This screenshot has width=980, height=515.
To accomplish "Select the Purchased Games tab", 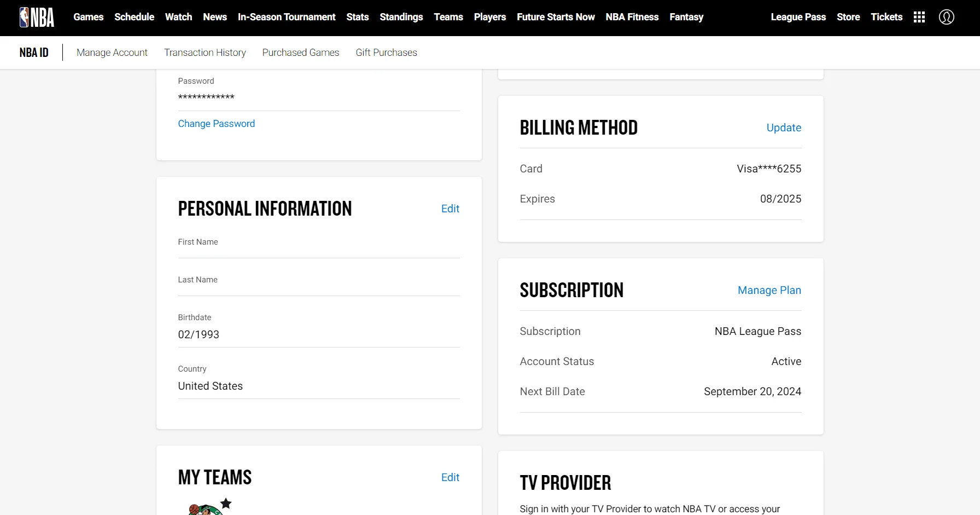I will tap(301, 53).
